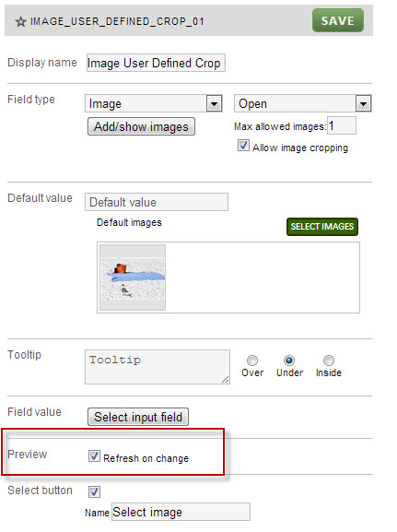
Task: Toggle the Allow image cropping checkbox
Action: (243, 146)
